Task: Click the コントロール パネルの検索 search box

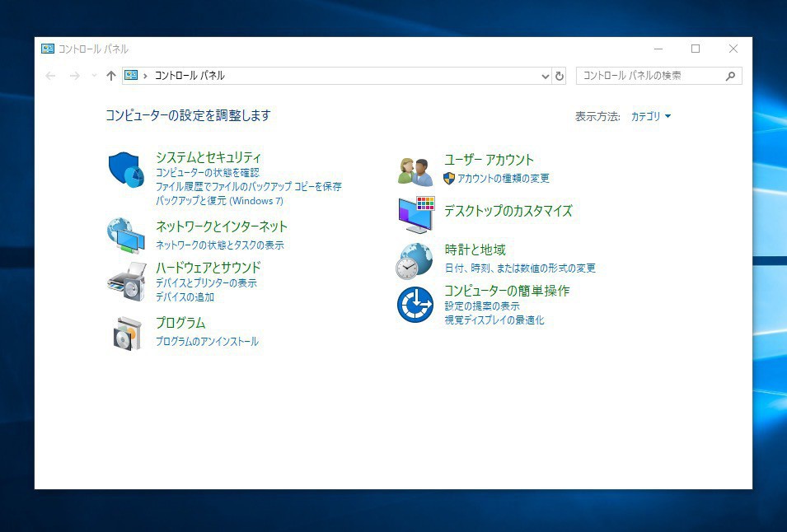Action: pos(651,76)
